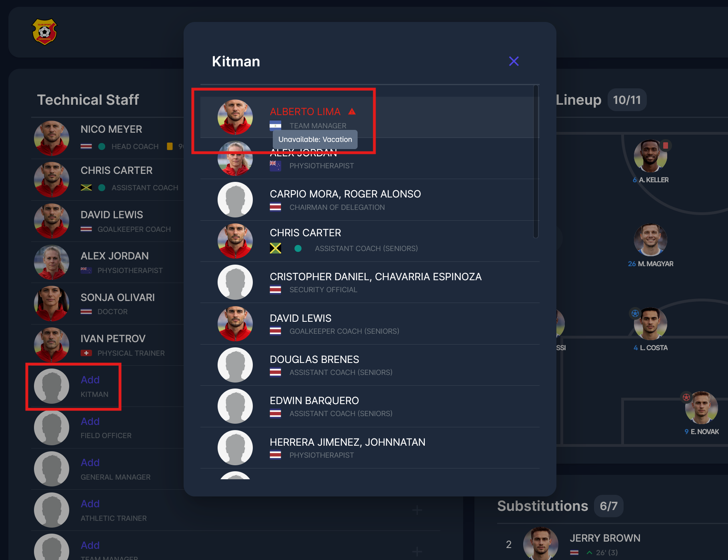Click Add for the Kitman role
728x560 pixels.
tap(90, 380)
